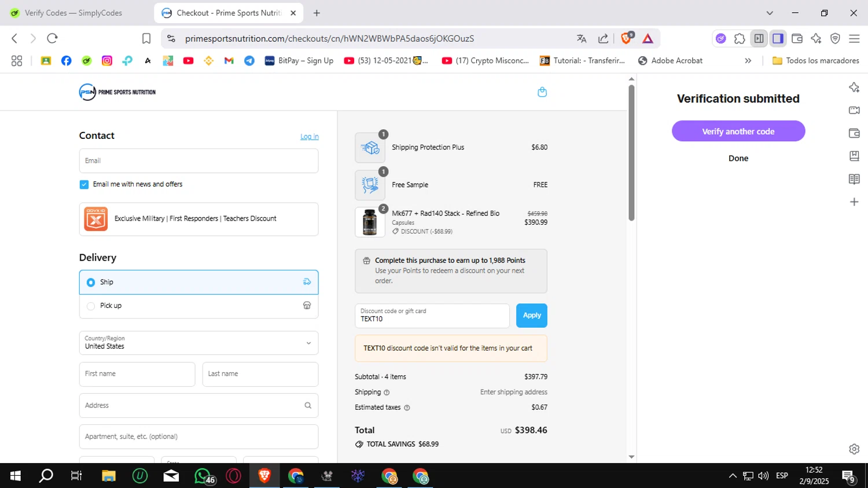The height and width of the screenshot is (488, 868).
Task: Close the Checkout tab
Action: (293, 13)
